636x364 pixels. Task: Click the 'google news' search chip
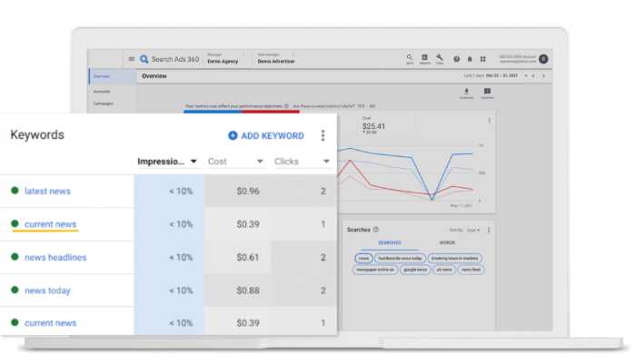coord(415,270)
